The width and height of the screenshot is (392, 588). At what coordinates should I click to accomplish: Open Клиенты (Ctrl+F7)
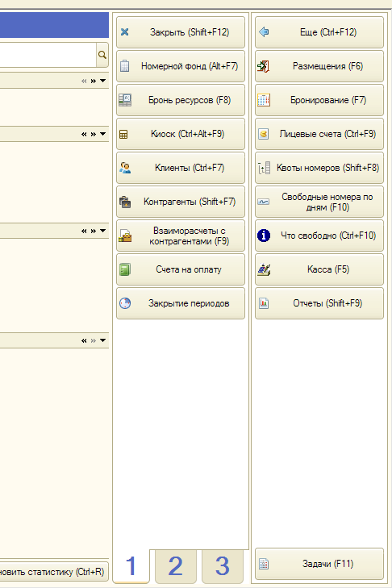click(x=181, y=168)
